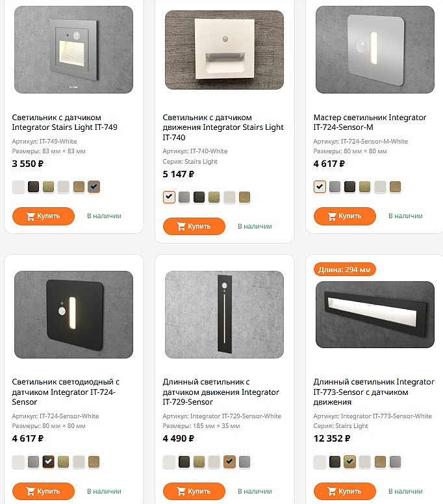
Task: Select the checked bronze swatch for IT-729-Sensor
Action: pos(229,462)
